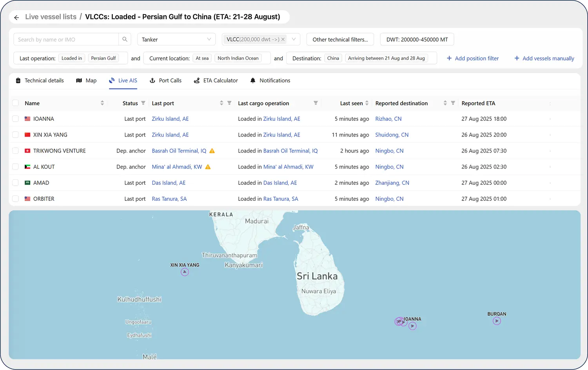Image resolution: width=588 pixels, height=370 pixels.
Task: Edit the arrival date range filter
Action: point(387,58)
